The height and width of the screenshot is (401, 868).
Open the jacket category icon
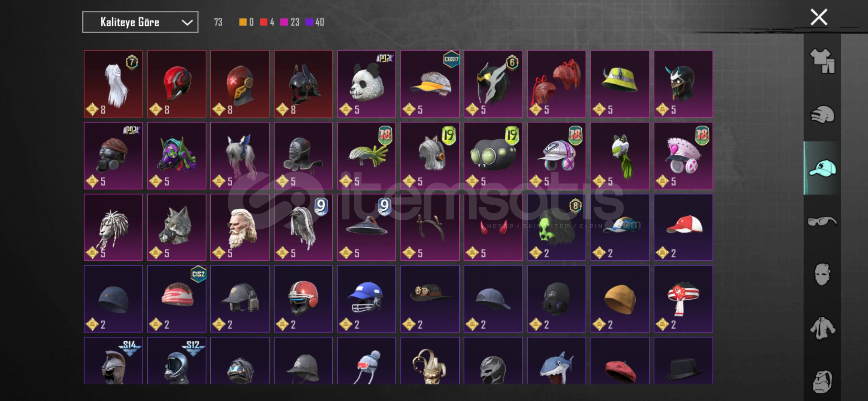coord(822,328)
